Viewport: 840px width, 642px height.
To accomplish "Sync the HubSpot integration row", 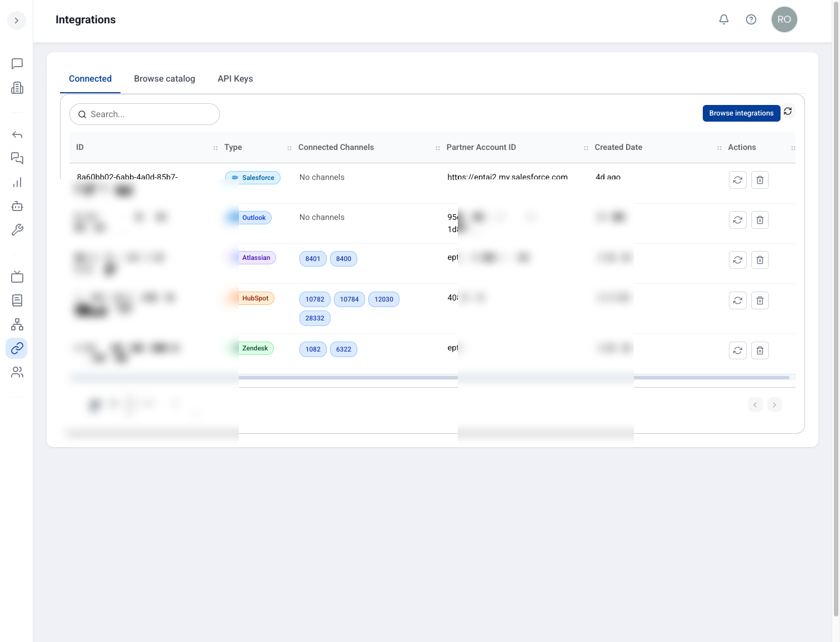I will [738, 300].
